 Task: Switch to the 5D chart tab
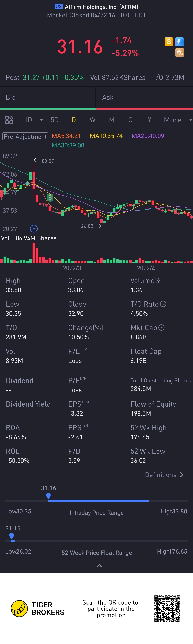pos(55,120)
